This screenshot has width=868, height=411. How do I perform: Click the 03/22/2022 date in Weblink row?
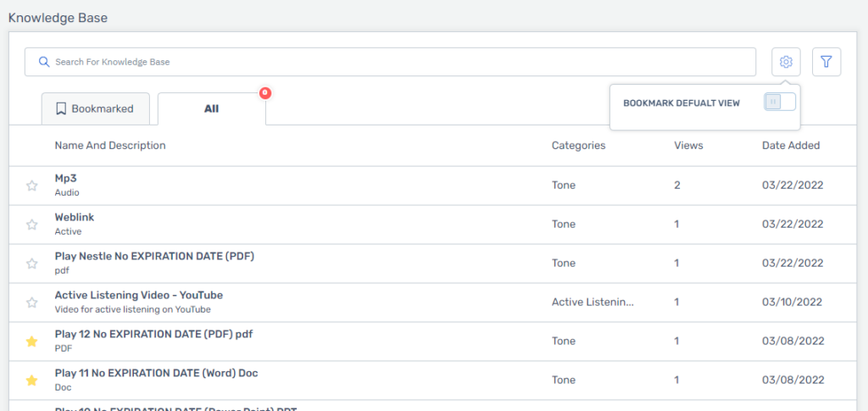coord(793,224)
